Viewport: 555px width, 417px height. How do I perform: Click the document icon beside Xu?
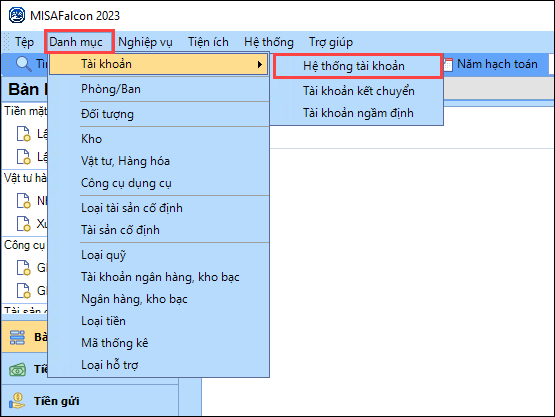pyautogui.click(x=24, y=223)
